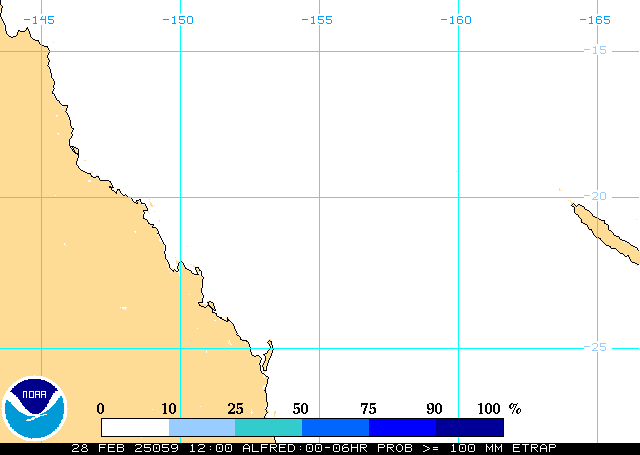This screenshot has height=455, width=640.
Task: Select the blue 50-75% legend swatch
Action: tap(336, 428)
